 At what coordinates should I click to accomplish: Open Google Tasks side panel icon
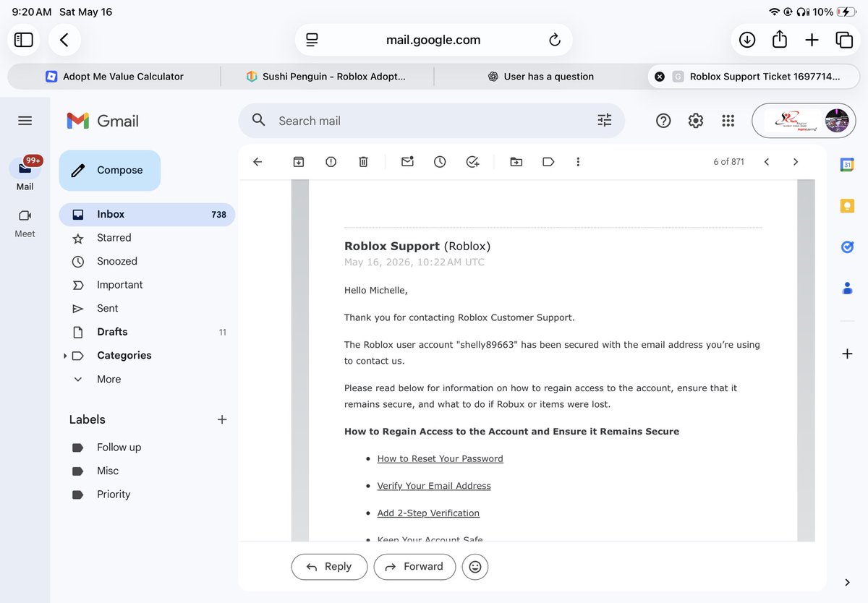(847, 247)
